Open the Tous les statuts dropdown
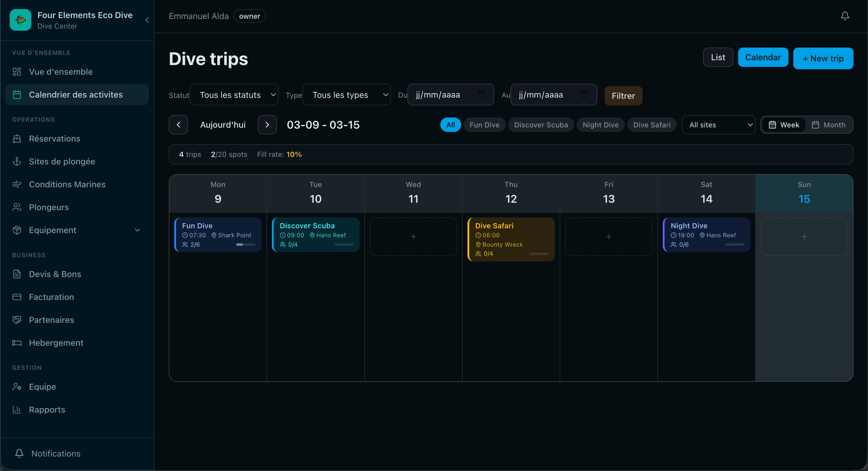The height and width of the screenshot is (471, 868). click(x=234, y=95)
